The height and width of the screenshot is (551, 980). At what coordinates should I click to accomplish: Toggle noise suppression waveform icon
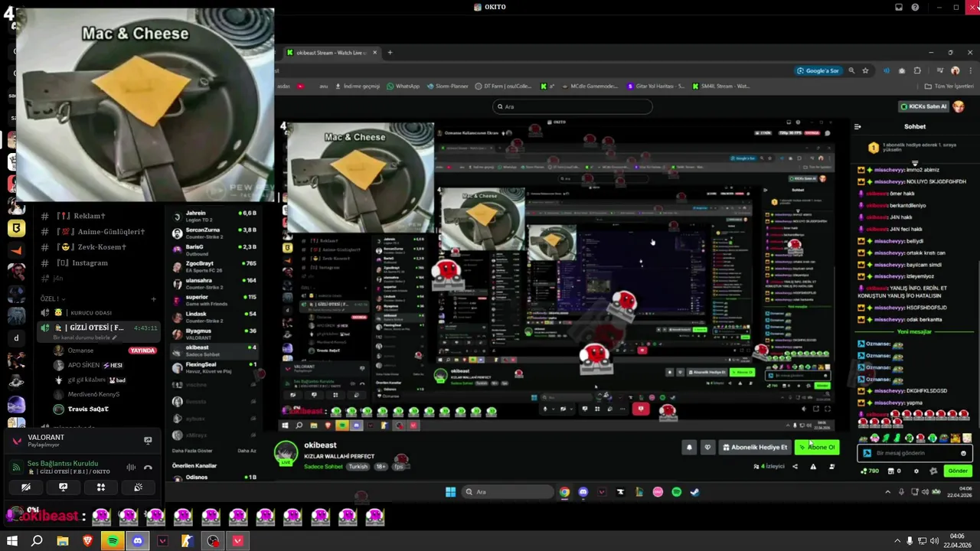[131, 467]
